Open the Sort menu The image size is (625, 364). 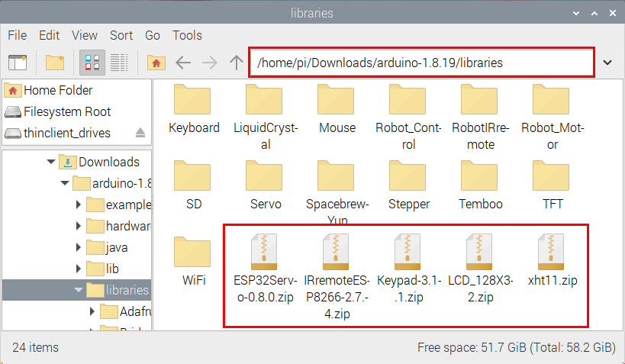[x=121, y=35]
